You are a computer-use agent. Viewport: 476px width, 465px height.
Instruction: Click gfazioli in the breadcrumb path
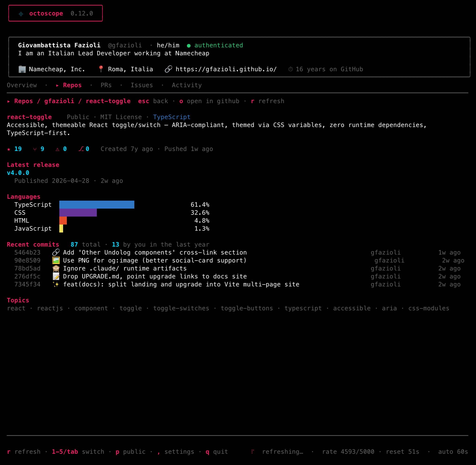59,101
